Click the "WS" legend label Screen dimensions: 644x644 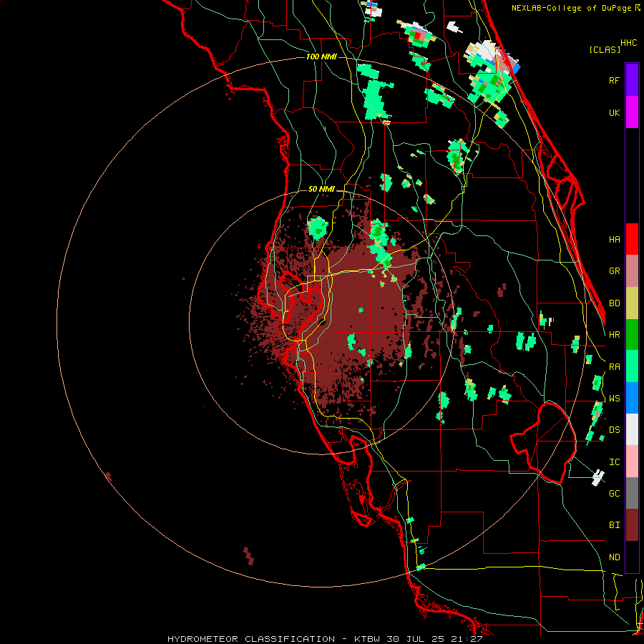[x=614, y=399]
